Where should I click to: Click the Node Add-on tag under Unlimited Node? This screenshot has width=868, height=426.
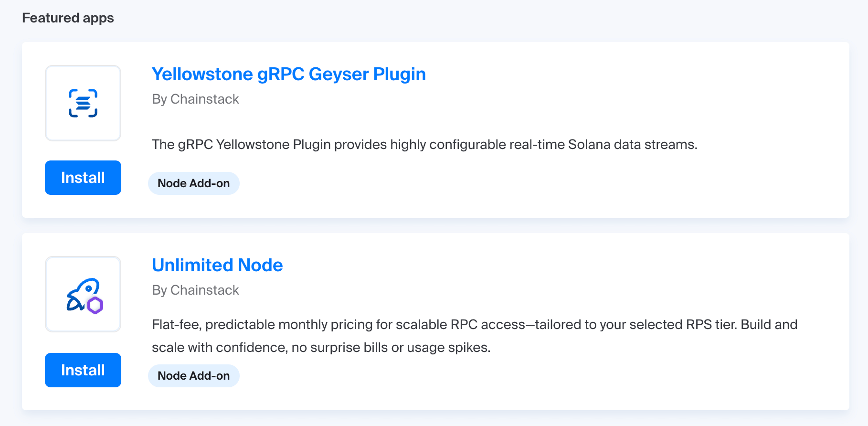point(193,376)
